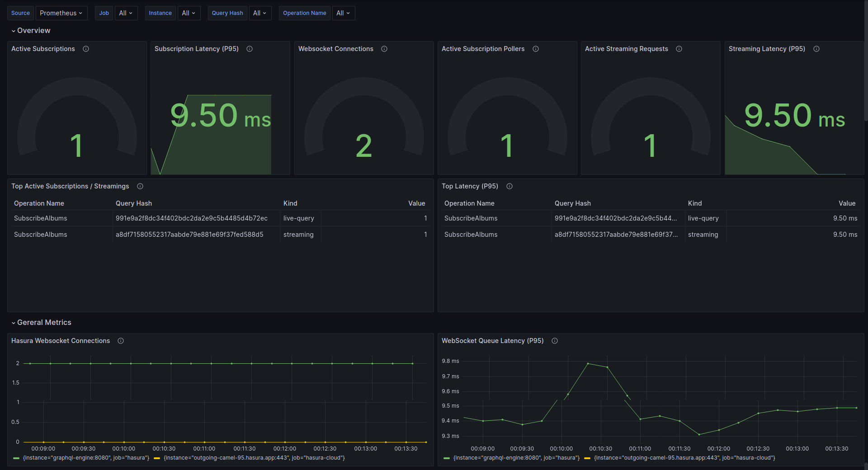This screenshot has height=470, width=868.
Task: Sort table by Query Hash column in Top Active Subscriptions
Action: (134, 203)
